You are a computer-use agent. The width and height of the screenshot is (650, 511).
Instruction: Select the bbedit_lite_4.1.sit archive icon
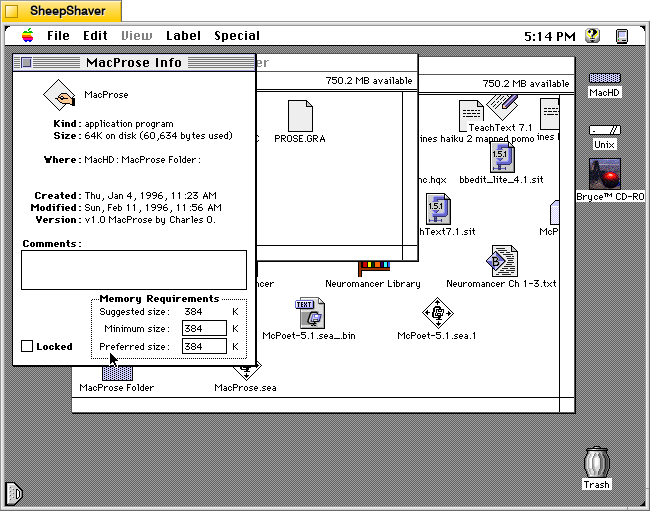click(x=502, y=157)
